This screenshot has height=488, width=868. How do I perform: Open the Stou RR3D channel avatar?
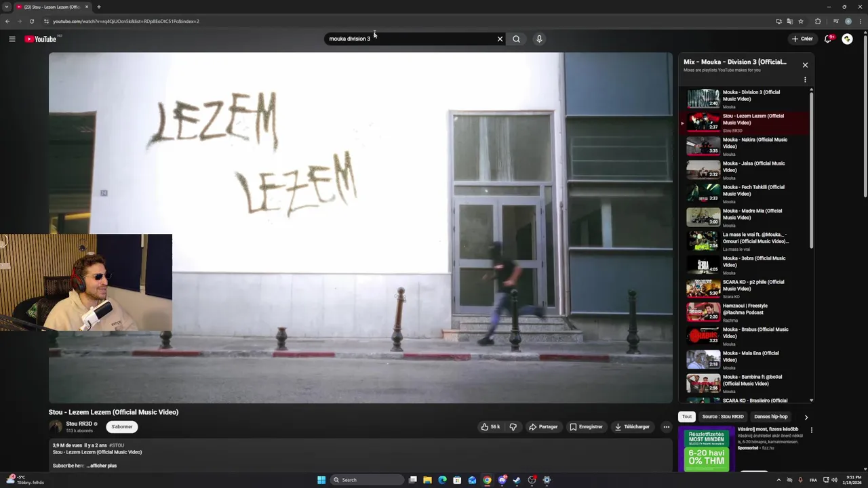(x=56, y=426)
